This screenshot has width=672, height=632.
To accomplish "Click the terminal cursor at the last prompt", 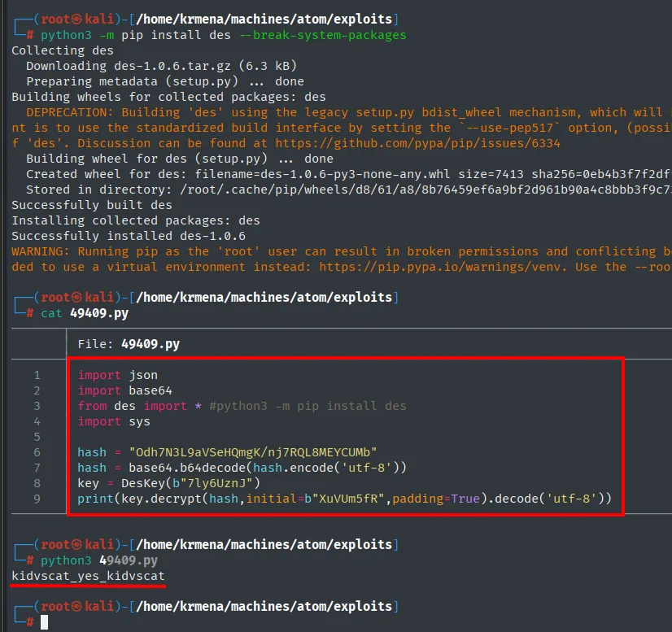I will pyautogui.click(x=44, y=622).
